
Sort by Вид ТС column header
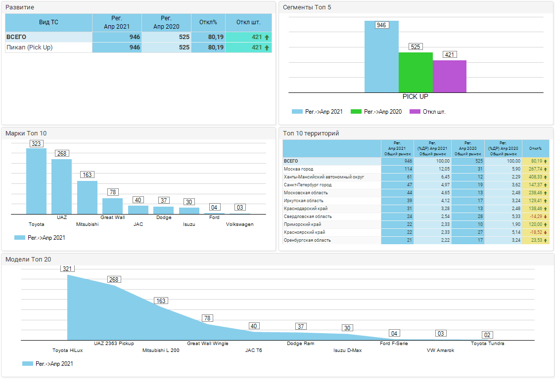pos(48,23)
